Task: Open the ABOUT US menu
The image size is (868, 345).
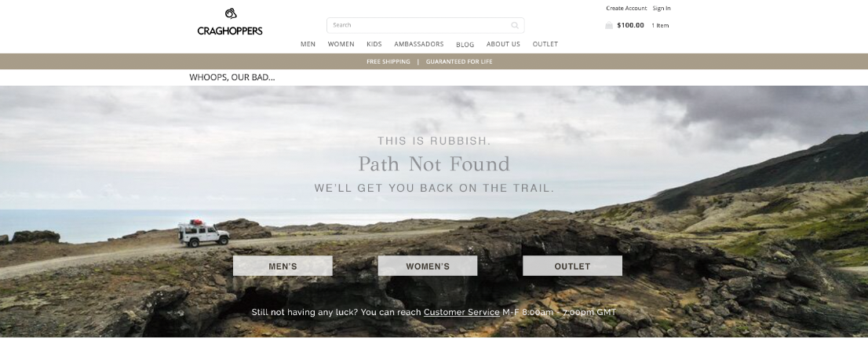Action: (x=503, y=44)
